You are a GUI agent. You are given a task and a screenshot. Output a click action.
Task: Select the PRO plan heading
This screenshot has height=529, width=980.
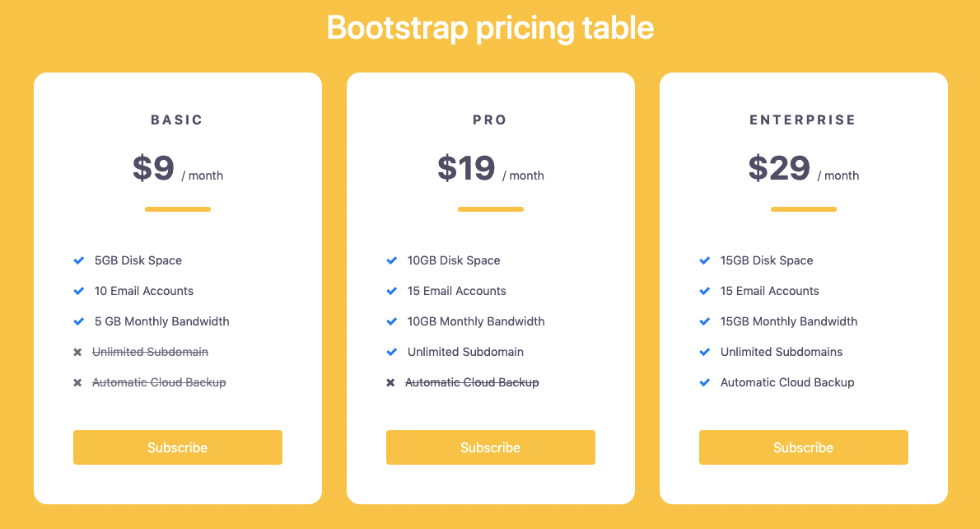click(x=490, y=119)
